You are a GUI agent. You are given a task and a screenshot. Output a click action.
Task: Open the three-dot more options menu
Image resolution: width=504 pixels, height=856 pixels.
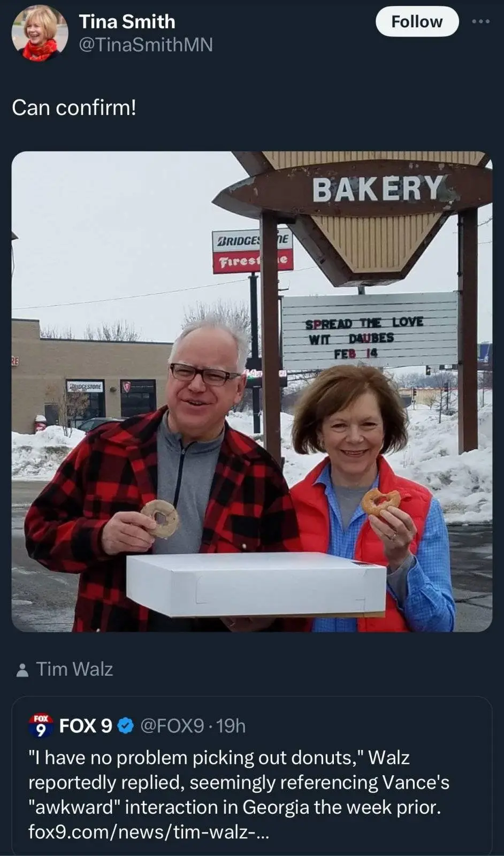480,22
